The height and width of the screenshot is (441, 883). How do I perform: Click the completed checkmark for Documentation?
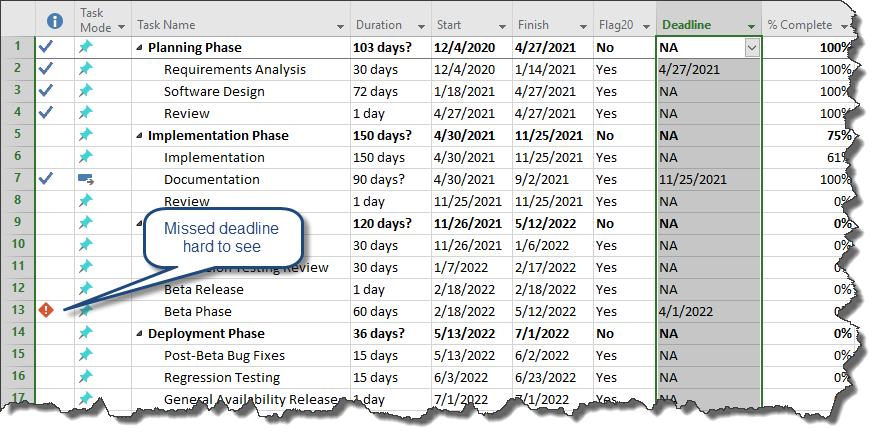46,179
